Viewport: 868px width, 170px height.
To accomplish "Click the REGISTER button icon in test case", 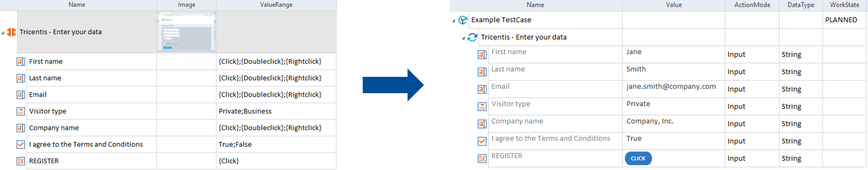I will click(x=482, y=159).
